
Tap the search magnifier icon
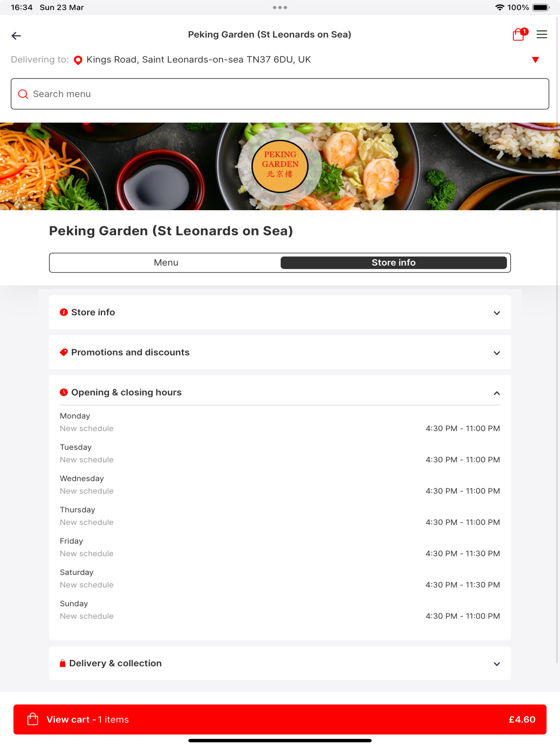23,94
